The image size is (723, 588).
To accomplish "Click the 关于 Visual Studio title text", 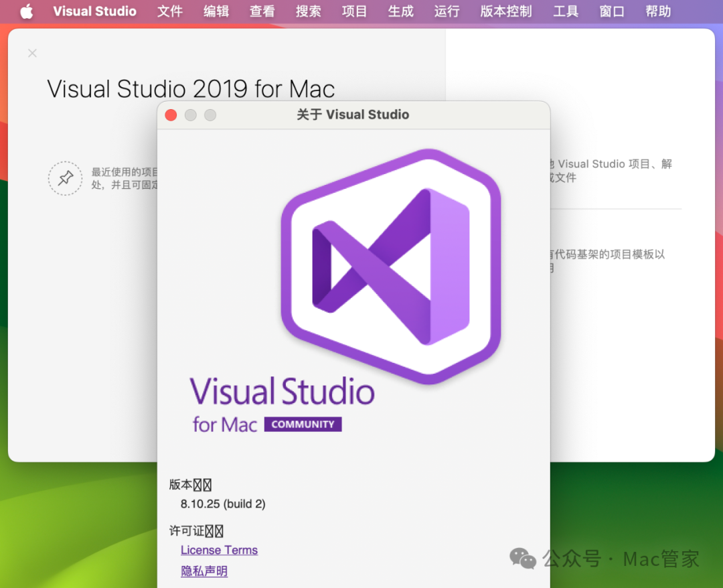I will pos(353,115).
